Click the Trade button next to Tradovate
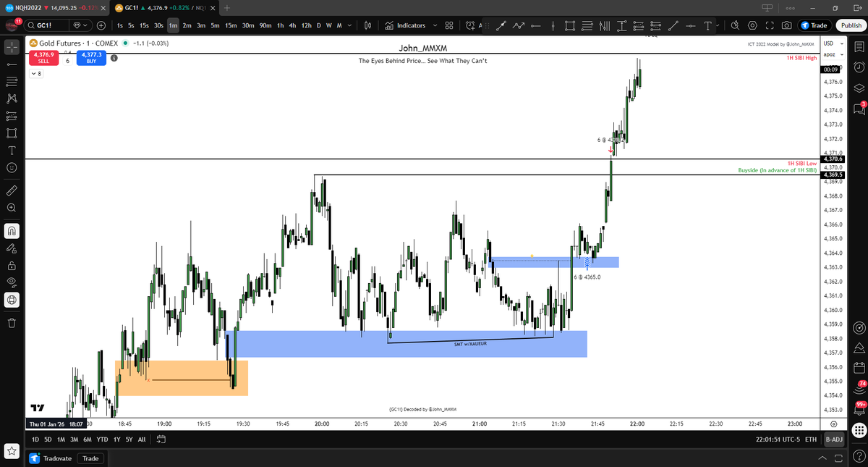The image size is (868, 467). (x=90, y=458)
